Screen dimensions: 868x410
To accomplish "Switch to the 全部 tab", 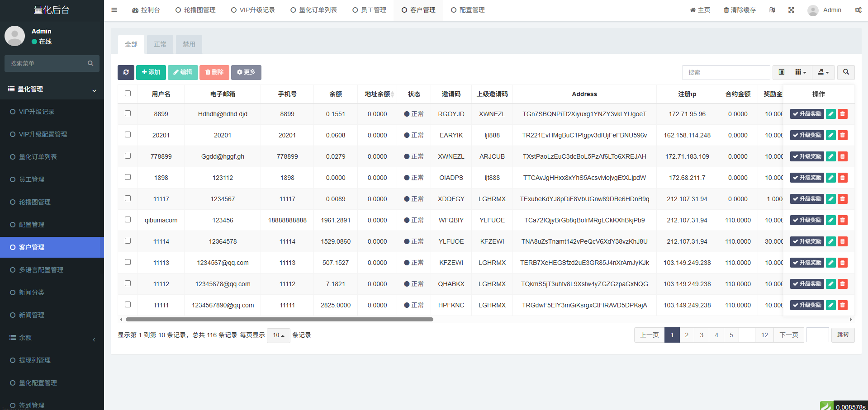I will click(131, 44).
